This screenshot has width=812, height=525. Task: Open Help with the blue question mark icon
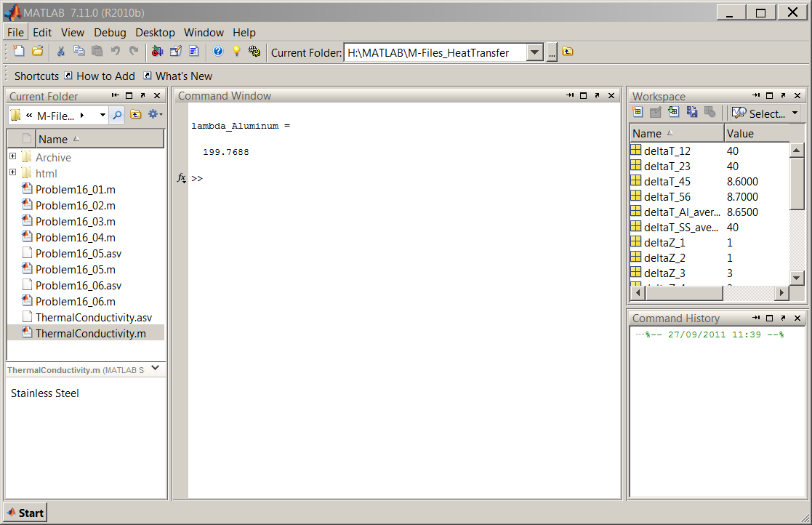click(218, 51)
